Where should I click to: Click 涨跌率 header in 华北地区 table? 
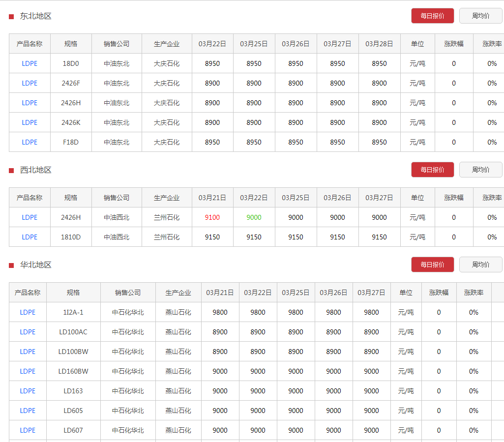coord(474,293)
